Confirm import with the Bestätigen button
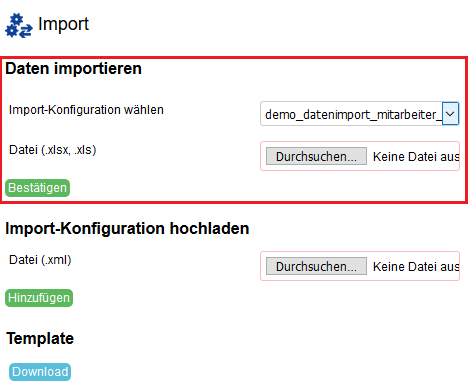This screenshot has width=471, height=390. (38, 188)
